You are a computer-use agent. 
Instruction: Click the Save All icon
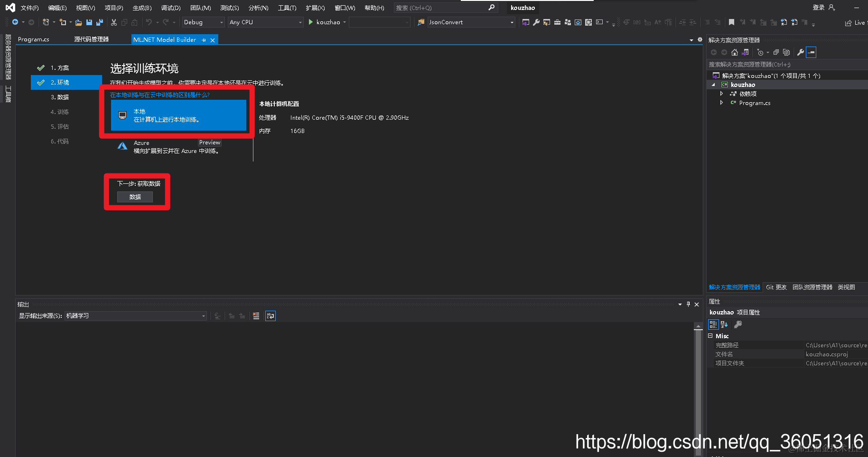pyautogui.click(x=100, y=22)
